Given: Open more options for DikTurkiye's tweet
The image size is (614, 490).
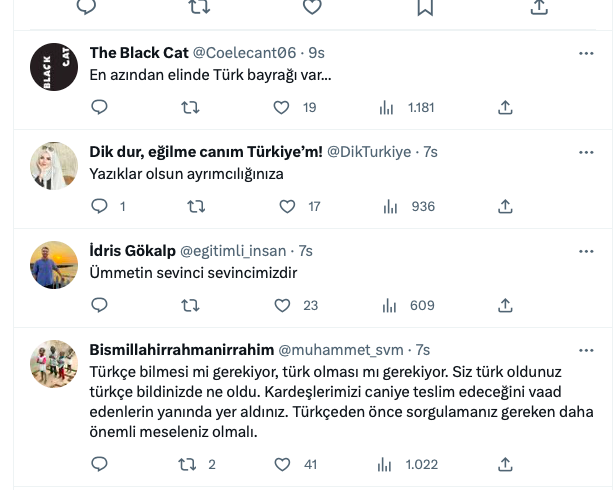Looking at the screenshot, I should [586, 152].
